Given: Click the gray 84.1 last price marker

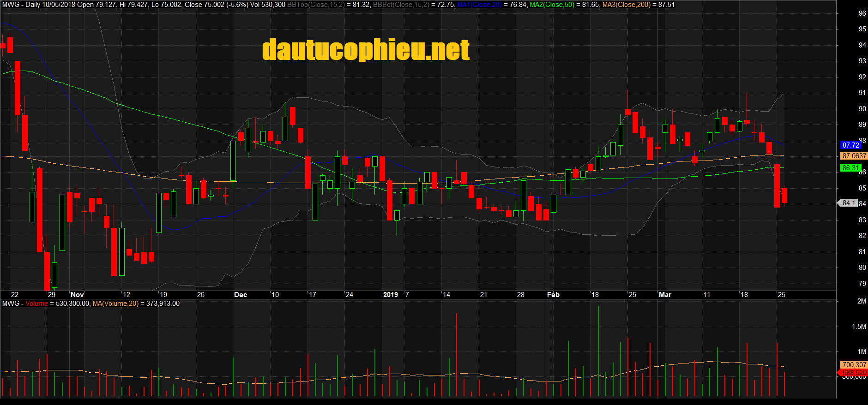Looking at the screenshot, I should click(849, 203).
